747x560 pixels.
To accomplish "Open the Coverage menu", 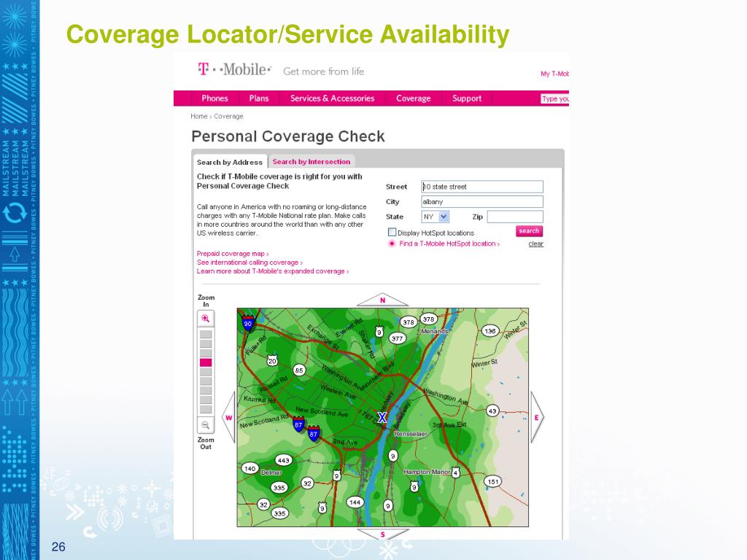I will pos(413,98).
